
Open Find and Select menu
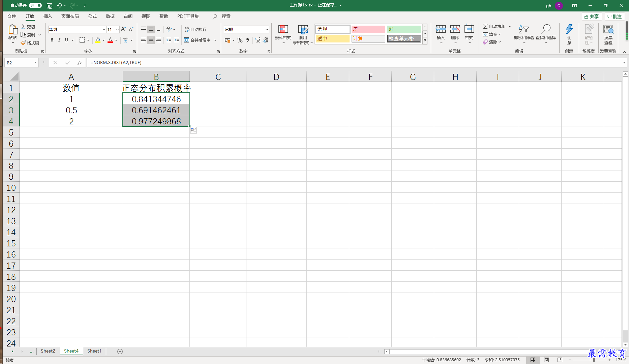point(545,34)
